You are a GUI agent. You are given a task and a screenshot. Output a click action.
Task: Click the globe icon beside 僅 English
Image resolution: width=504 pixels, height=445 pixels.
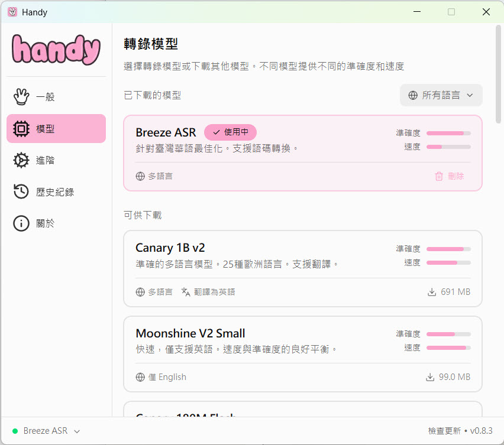click(x=140, y=377)
